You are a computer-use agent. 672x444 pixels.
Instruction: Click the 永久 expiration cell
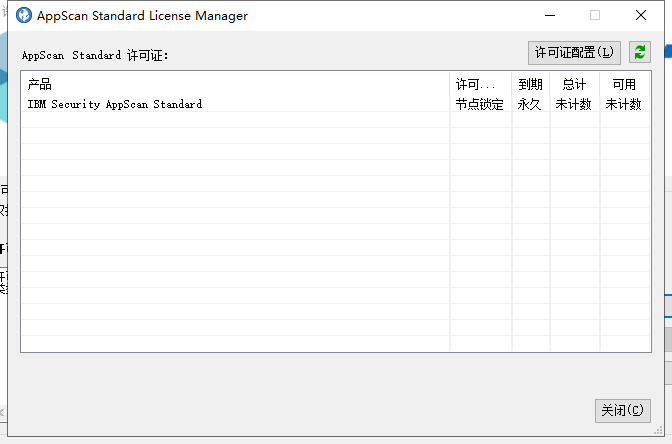[x=530, y=104]
